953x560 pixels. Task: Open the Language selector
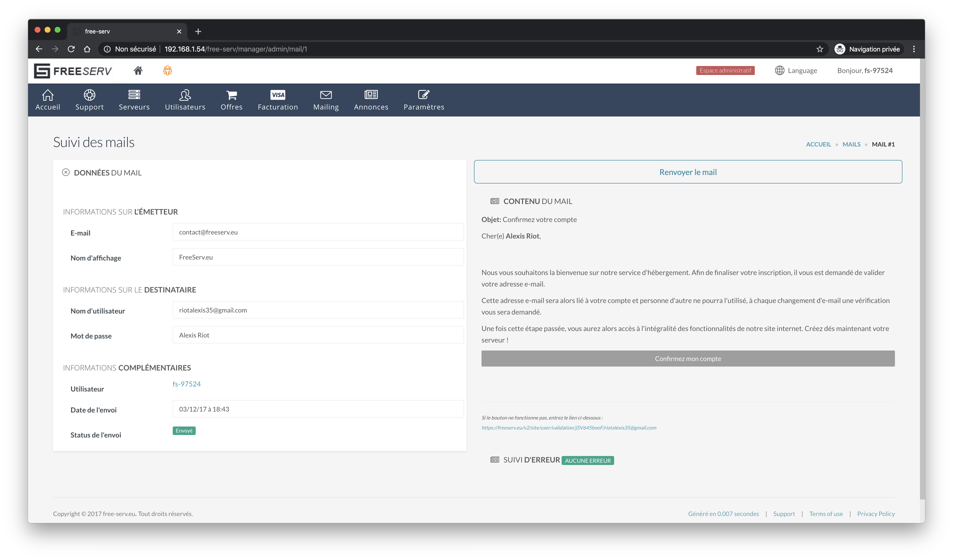click(796, 71)
